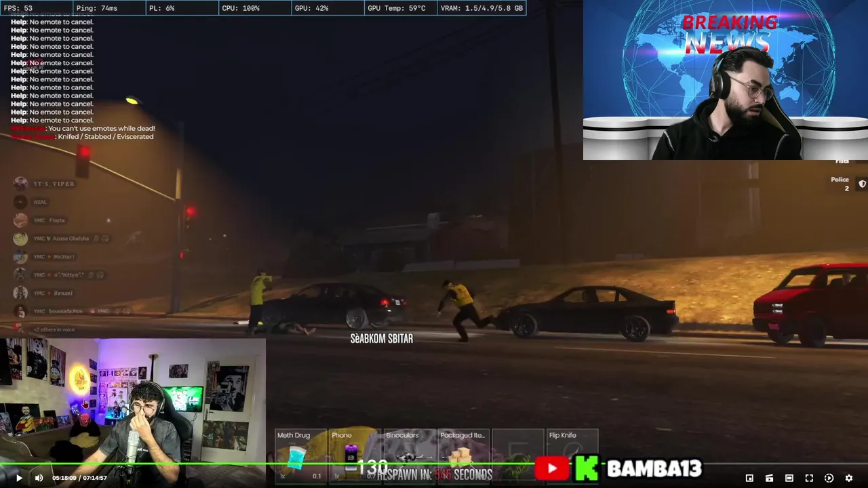Open the clip creation icon
The image size is (868, 488).
click(769, 478)
